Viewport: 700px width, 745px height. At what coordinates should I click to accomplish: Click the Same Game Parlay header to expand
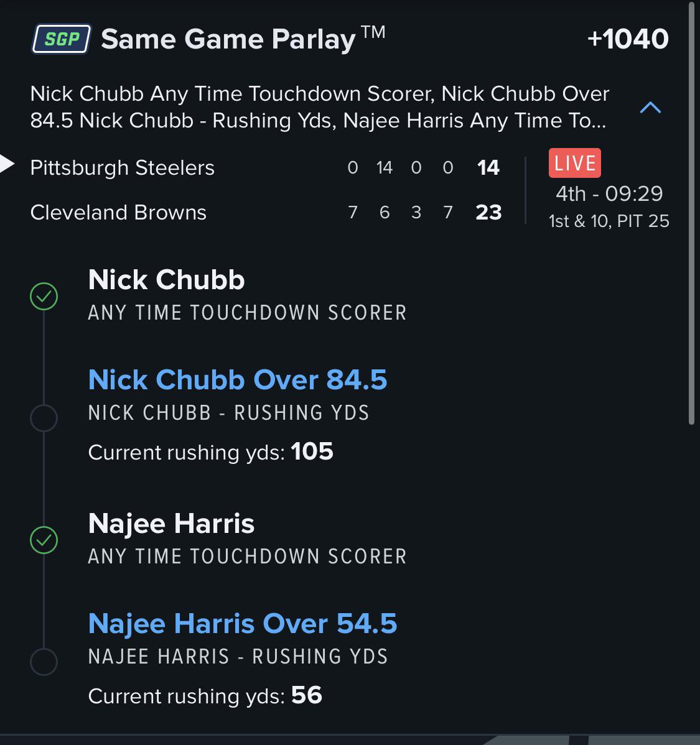[x=243, y=39]
